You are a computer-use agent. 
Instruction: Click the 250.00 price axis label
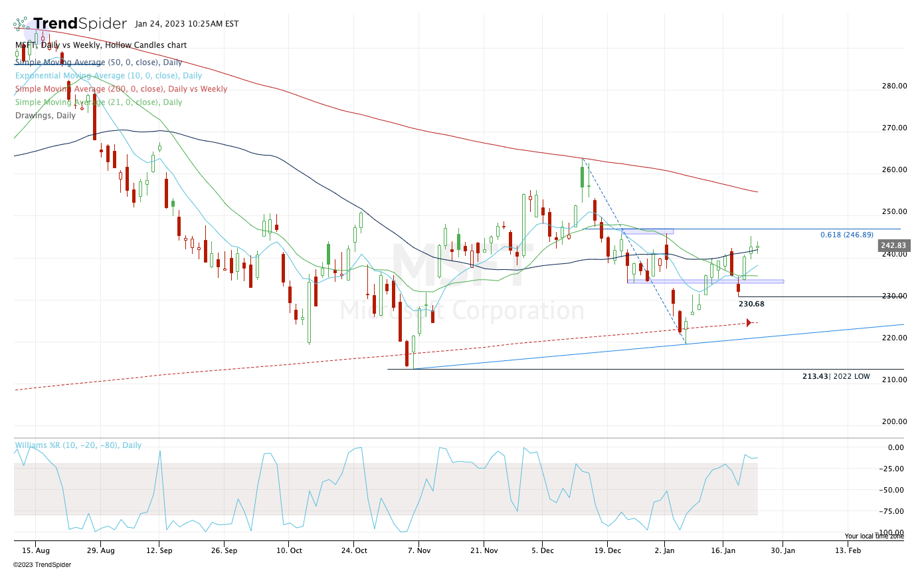(894, 211)
